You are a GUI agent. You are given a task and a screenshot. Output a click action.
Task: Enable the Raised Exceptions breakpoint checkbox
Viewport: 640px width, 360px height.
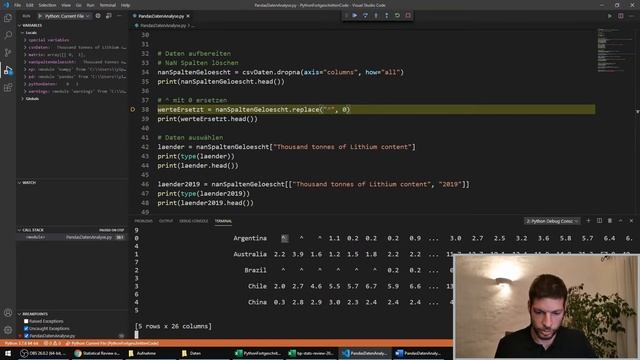(26, 321)
